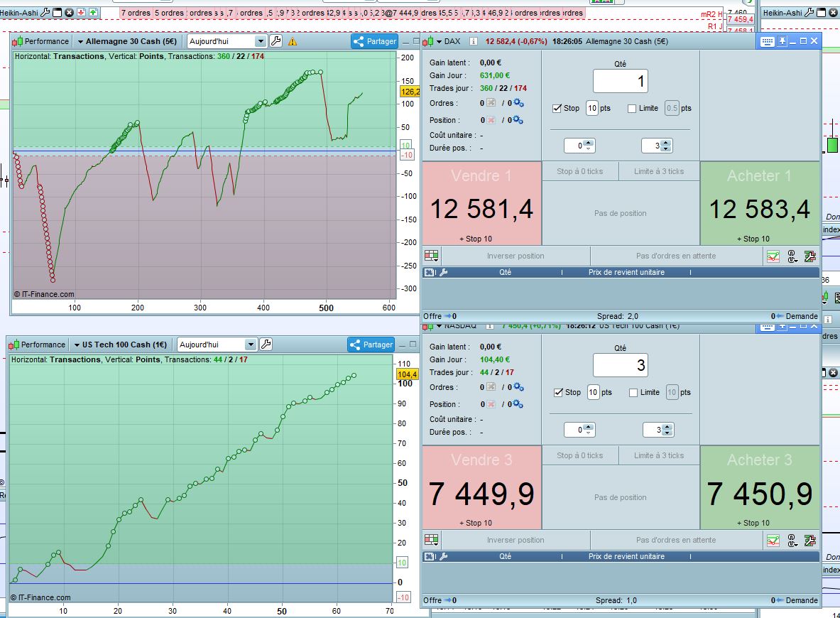Viewport: 840px width, 618px height.
Task: Close position red X icon in NASDAQ panel
Action: pyautogui.click(x=491, y=404)
